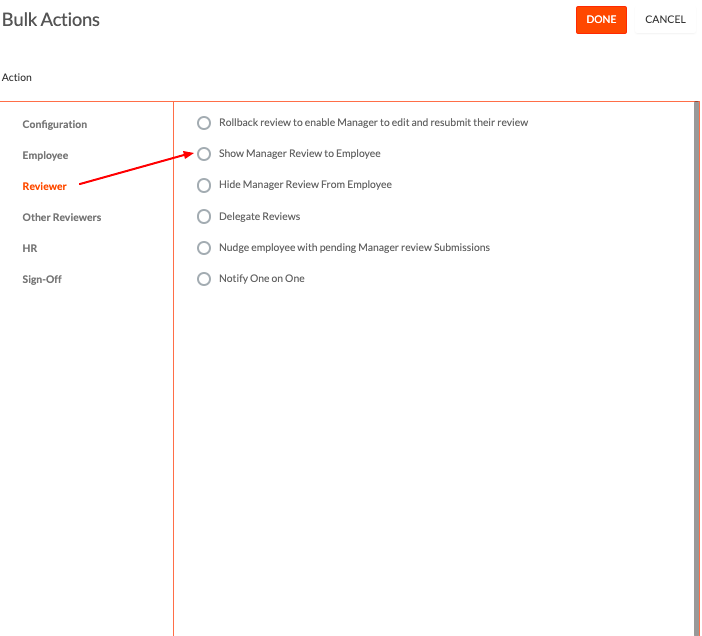This screenshot has width=702, height=636.
Task: Choose Show Manager Review to Employee radio
Action: 204,154
